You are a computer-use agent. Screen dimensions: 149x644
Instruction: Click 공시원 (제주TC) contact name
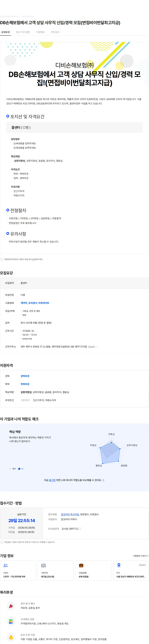coord(70,529)
